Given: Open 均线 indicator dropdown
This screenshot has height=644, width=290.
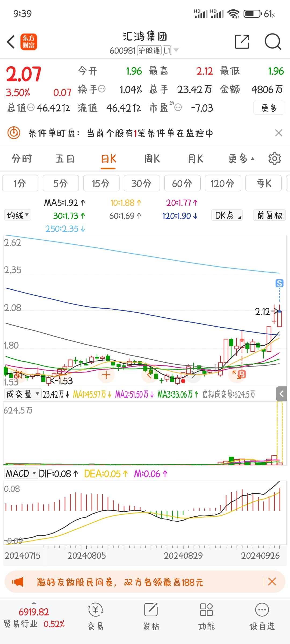Looking at the screenshot, I should coord(17,215).
